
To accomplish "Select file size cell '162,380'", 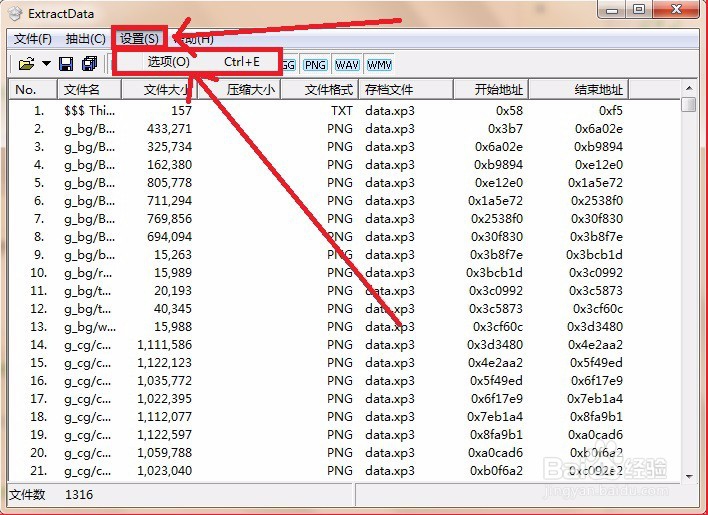I will coord(169,165).
